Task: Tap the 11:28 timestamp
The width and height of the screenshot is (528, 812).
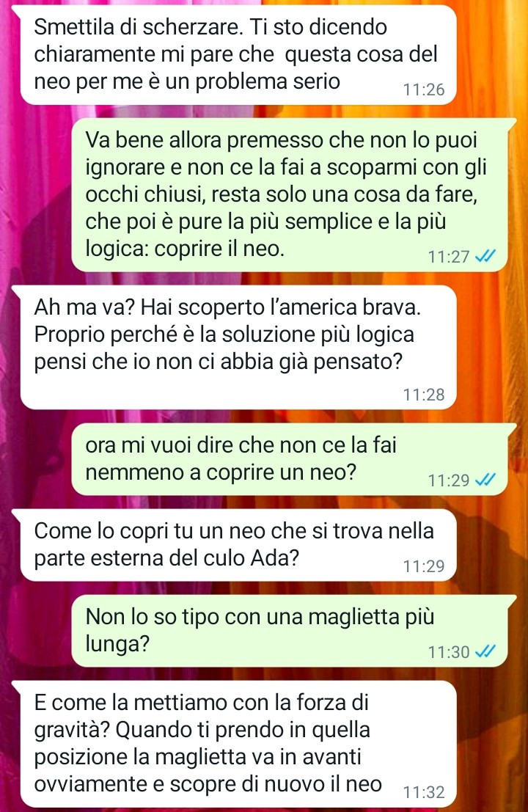Action: click(424, 395)
